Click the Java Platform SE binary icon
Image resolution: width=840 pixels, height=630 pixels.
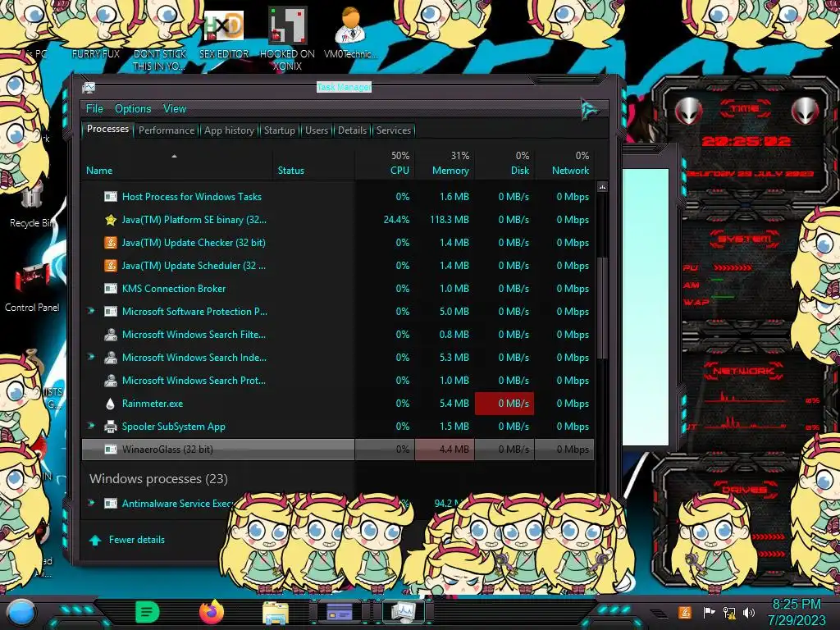pyautogui.click(x=111, y=220)
